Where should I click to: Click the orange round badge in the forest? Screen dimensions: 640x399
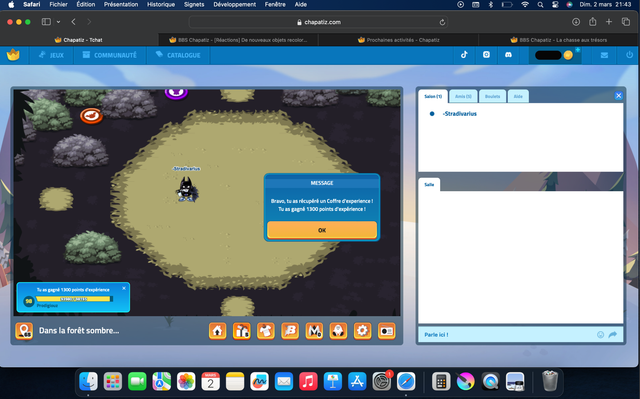[x=91, y=116]
